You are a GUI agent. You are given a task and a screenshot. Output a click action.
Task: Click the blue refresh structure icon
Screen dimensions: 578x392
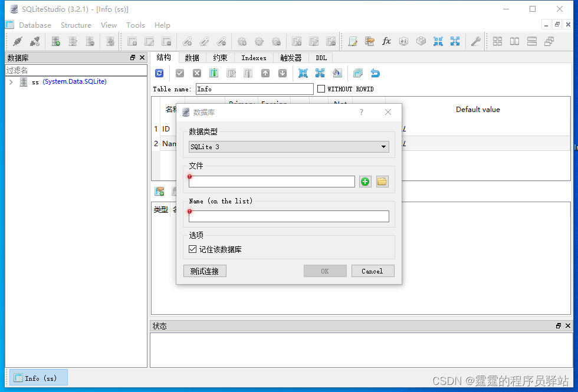click(x=159, y=73)
